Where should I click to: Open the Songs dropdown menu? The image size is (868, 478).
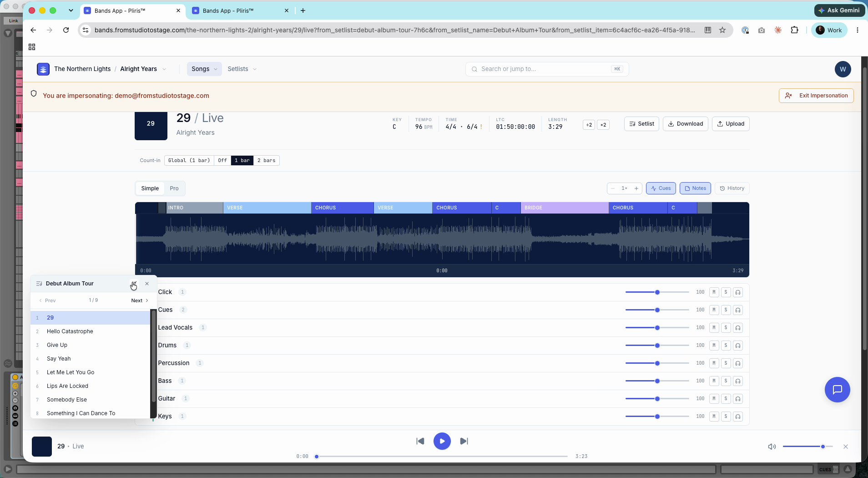pos(204,69)
